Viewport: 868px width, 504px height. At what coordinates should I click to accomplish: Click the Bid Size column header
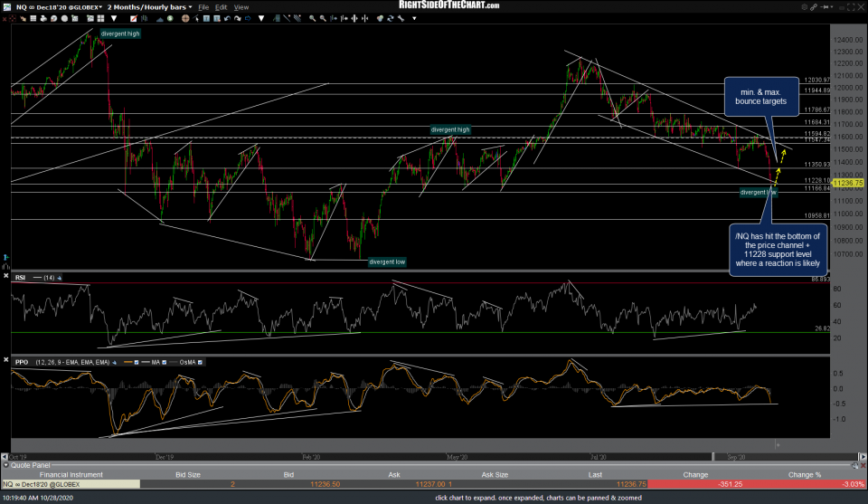tap(188, 475)
